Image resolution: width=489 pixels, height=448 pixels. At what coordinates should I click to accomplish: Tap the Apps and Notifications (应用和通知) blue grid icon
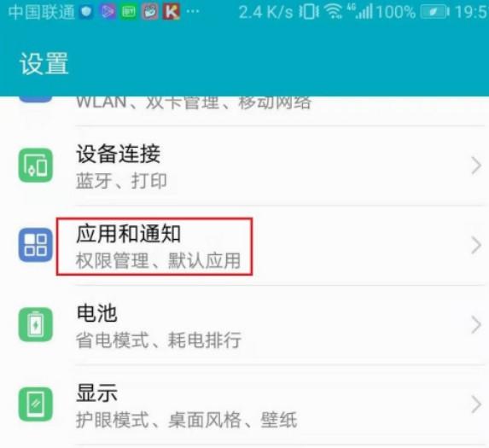[x=36, y=245]
